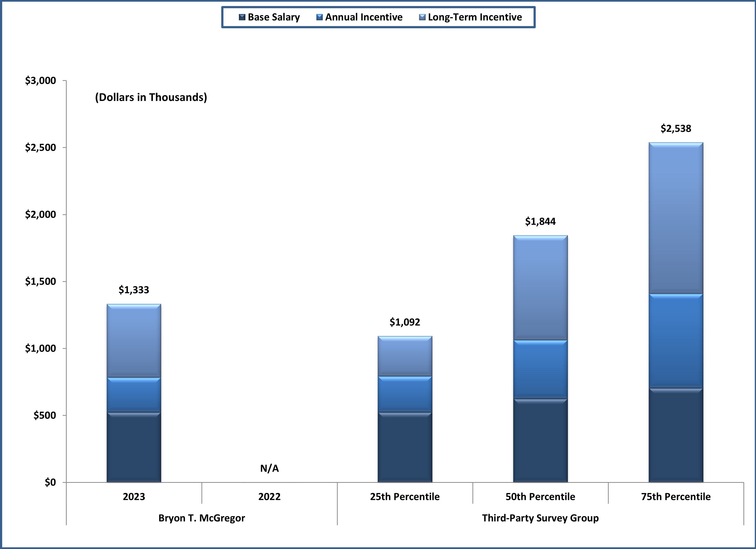
Task: Click the $3,000 axis tick label
Action: [x=40, y=80]
